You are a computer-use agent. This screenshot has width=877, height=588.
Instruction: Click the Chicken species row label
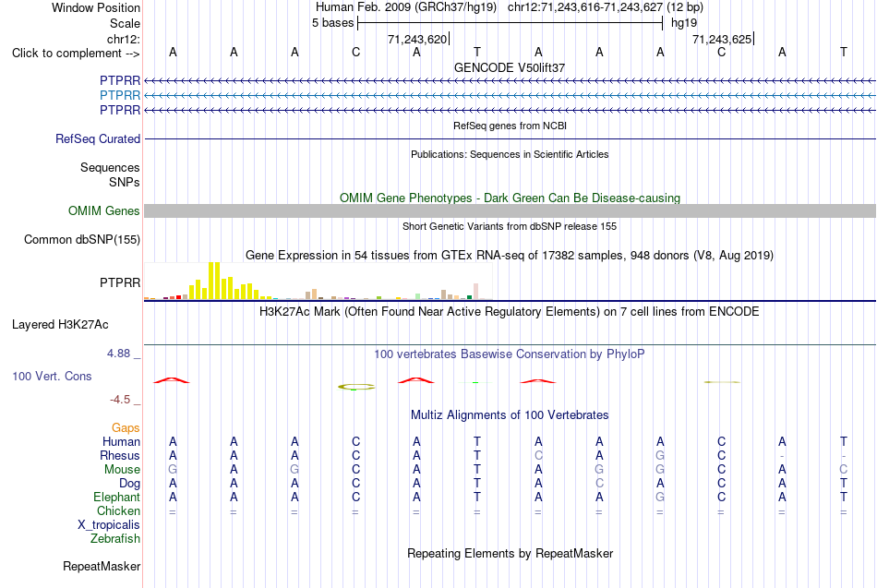point(118,510)
